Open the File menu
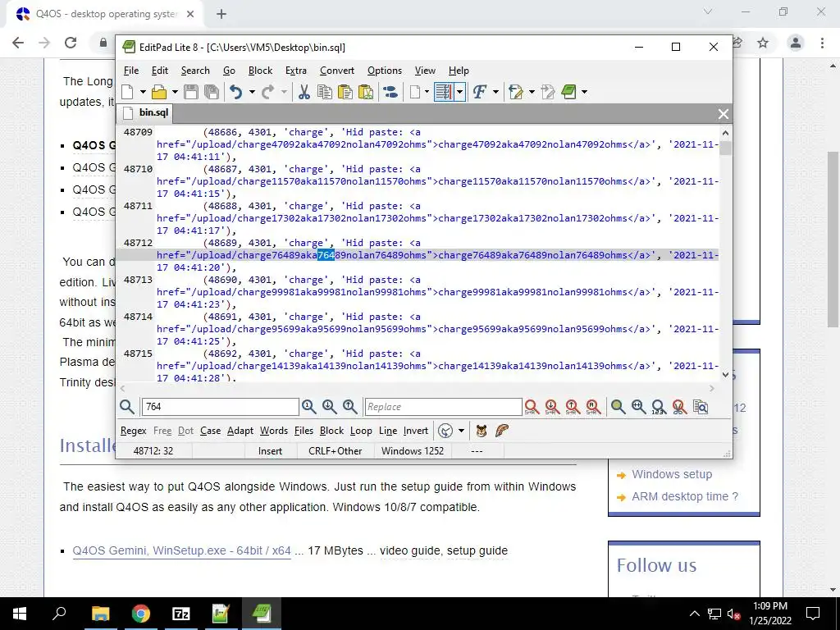 pyautogui.click(x=130, y=71)
